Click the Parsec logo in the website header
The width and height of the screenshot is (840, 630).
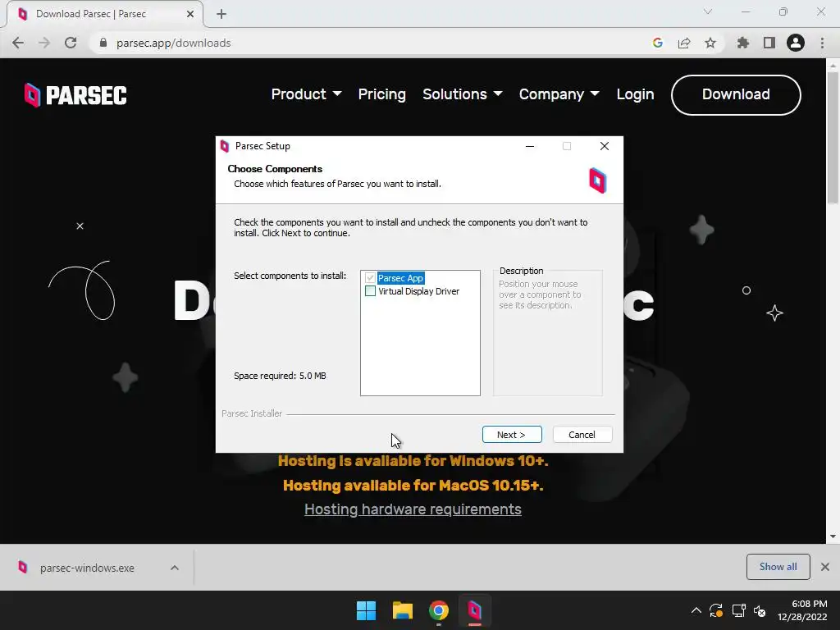click(x=75, y=95)
